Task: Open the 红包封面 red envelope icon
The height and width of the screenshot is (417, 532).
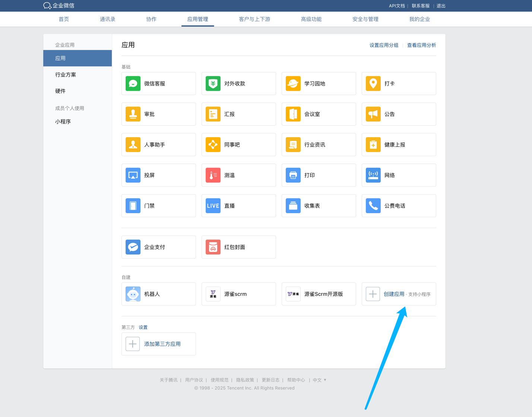Action: tap(213, 247)
